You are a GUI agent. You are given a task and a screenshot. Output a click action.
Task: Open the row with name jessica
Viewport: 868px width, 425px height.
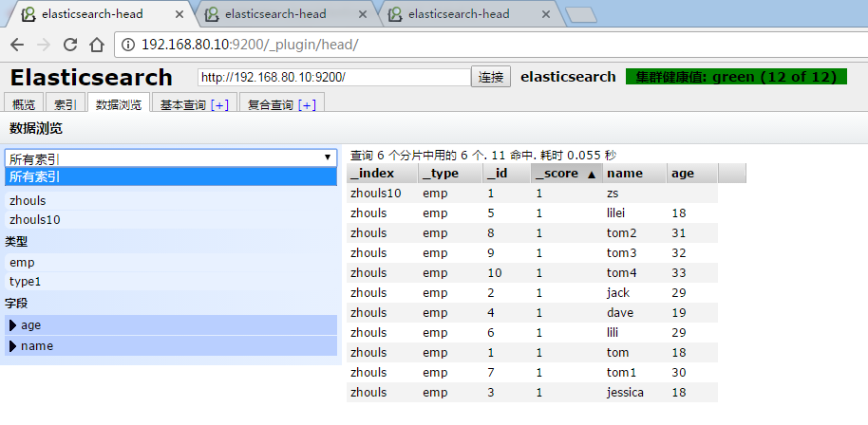(x=533, y=393)
